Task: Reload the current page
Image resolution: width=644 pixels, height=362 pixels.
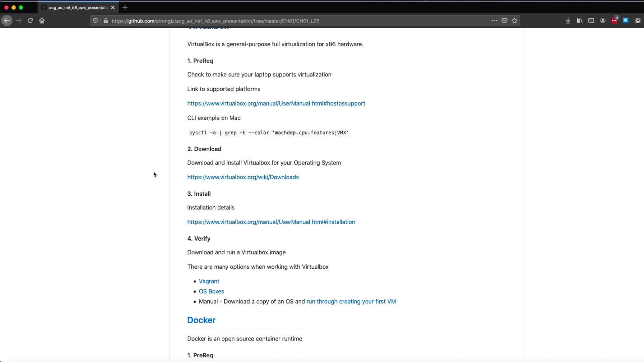Action: pyautogui.click(x=30, y=21)
